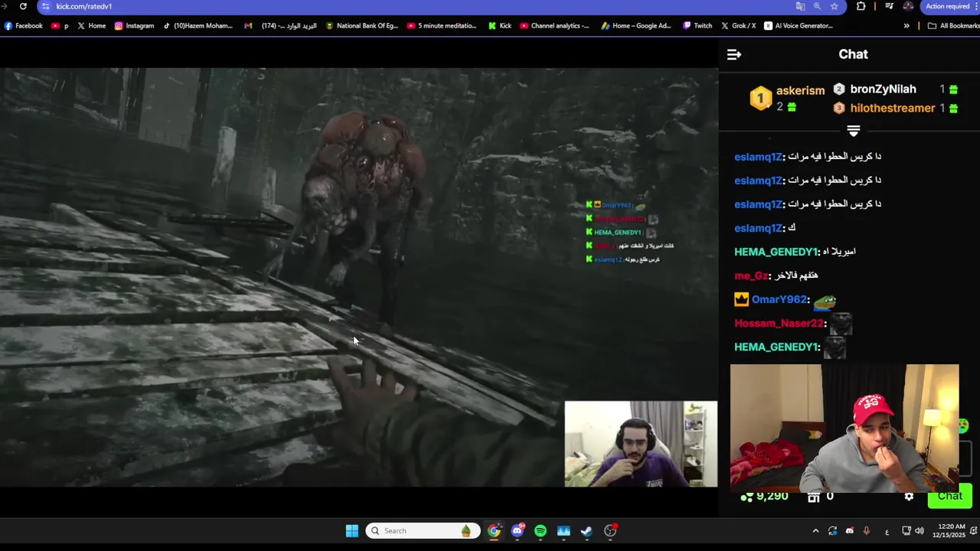
Task: Open the media controls toolbar icon
Action: coord(889,6)
